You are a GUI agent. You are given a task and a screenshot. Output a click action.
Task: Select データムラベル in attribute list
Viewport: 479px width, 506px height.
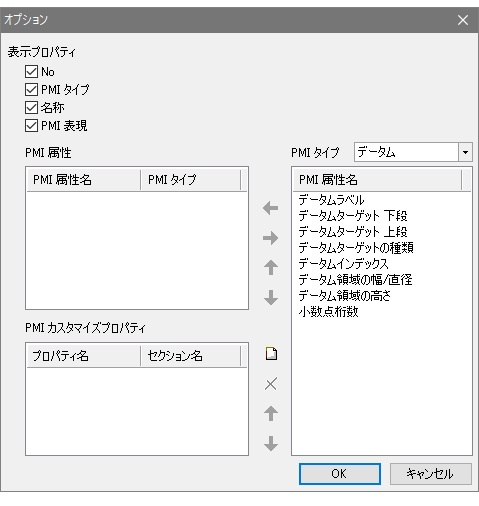click(x=331, y=200)
